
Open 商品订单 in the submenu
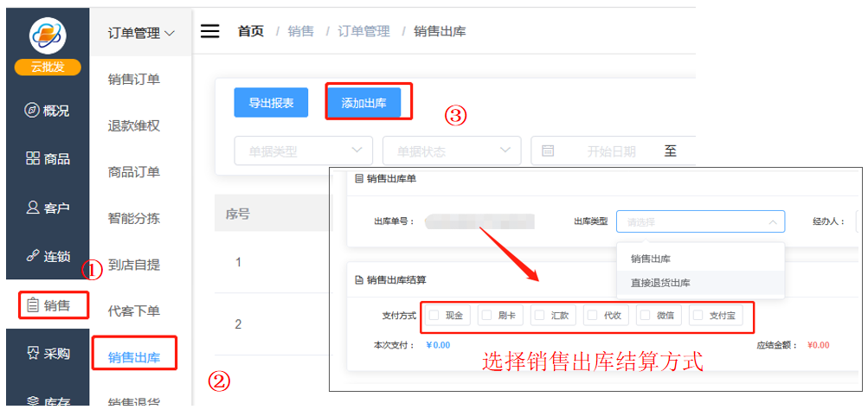pos(134,172)
